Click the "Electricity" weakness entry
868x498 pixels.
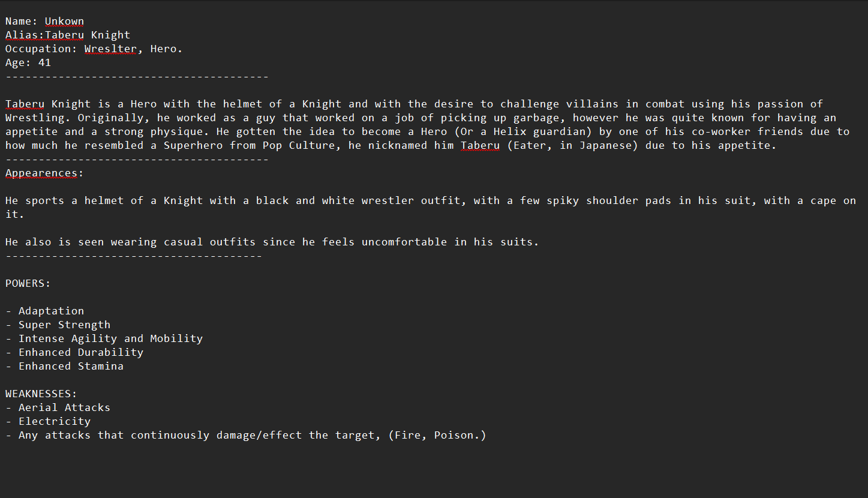pyautogui.click(x=55, y=422)
